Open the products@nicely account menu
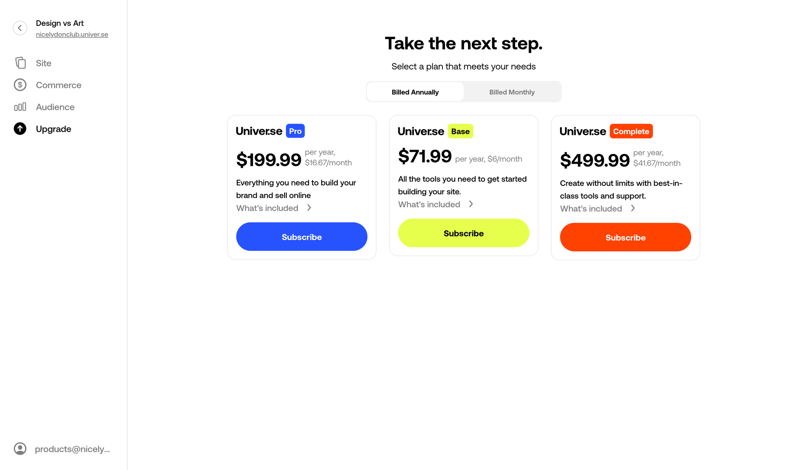The image size is (800, 470). click(72, 449)
